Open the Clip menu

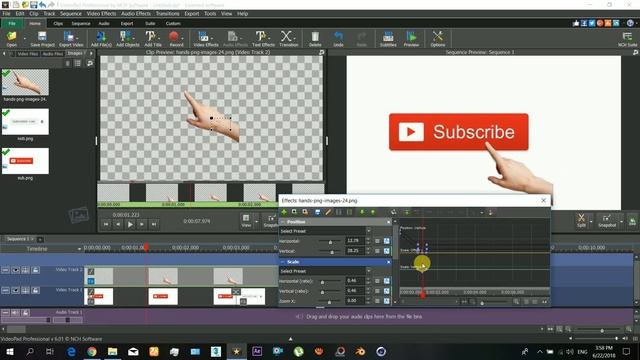click(x=33, y=13)
